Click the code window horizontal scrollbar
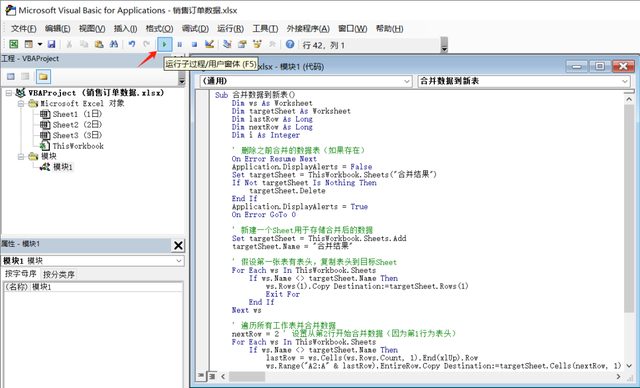The height and width of the screenshot is (388, 640). (x=247, y=377)
